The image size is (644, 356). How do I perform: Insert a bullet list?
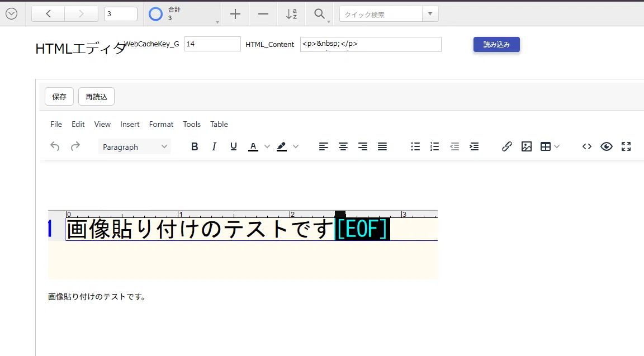pos(415,146)
